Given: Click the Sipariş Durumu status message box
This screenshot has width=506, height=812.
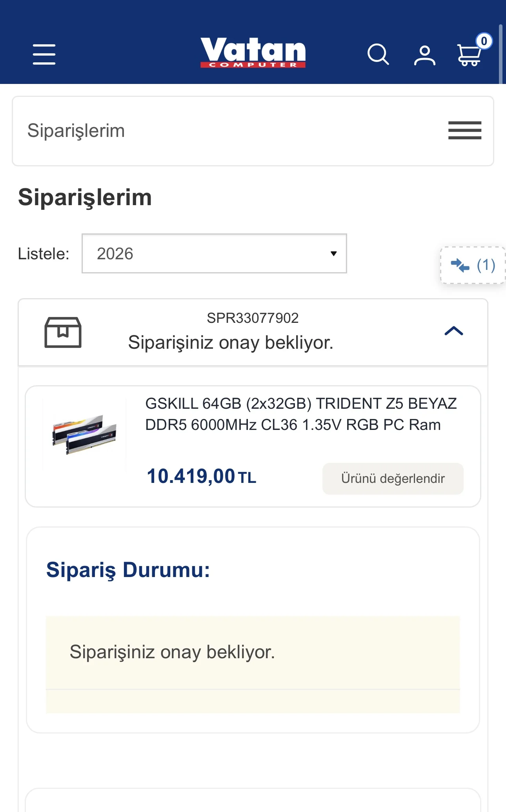Looking at the screenshot, I should [x=253, y=652].
